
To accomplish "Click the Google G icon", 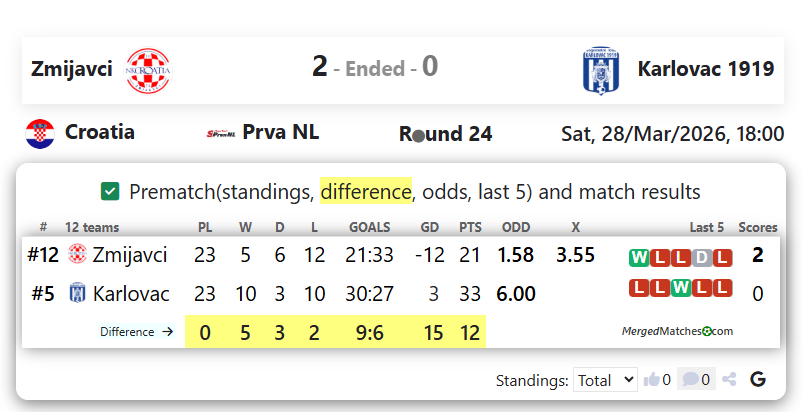I will 758,380.
